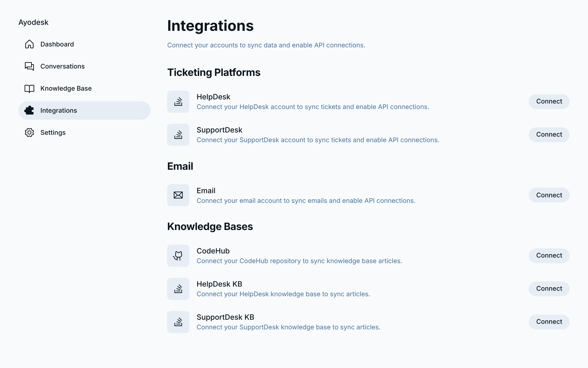Open Settings from the sidebar
This screenshot has height=368, width=588.
click(85, 132)
